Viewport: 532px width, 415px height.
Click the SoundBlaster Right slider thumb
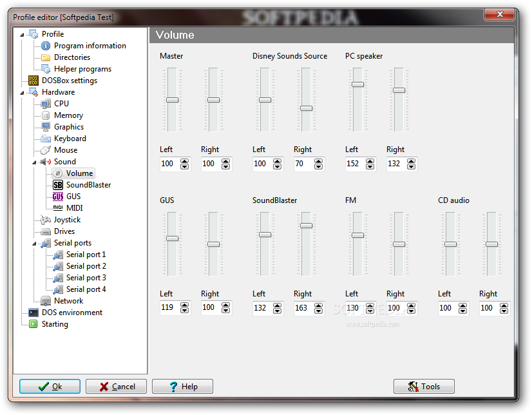coord(306,226)
